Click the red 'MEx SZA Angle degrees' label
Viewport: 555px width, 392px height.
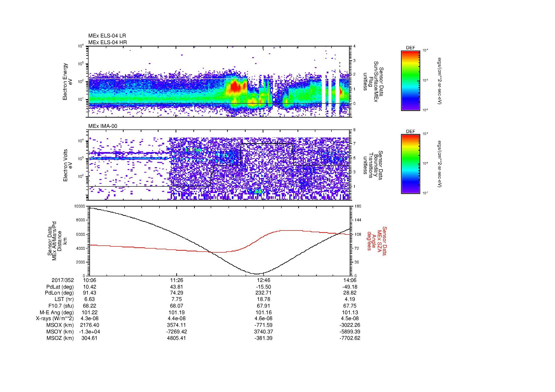pyautogui.click(x=377, y=241)
